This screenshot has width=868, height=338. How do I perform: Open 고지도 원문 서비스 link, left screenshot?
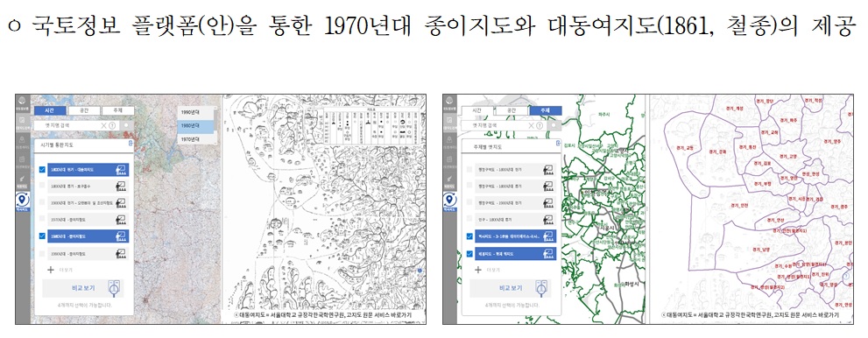pos(378,314)
